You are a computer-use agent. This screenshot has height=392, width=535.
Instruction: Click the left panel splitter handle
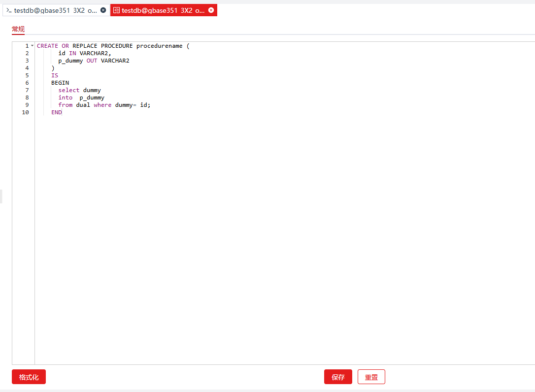1,196
